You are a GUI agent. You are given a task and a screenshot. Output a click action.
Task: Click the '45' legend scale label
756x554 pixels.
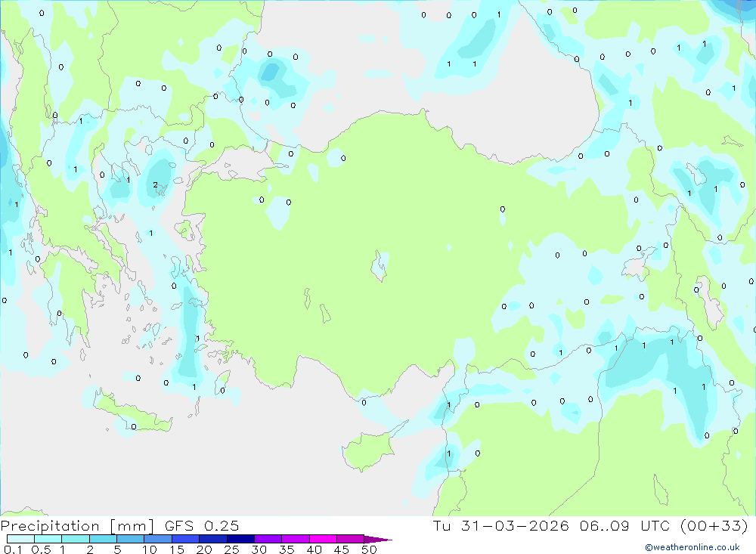pyautogui.click(x=342, y=549)
